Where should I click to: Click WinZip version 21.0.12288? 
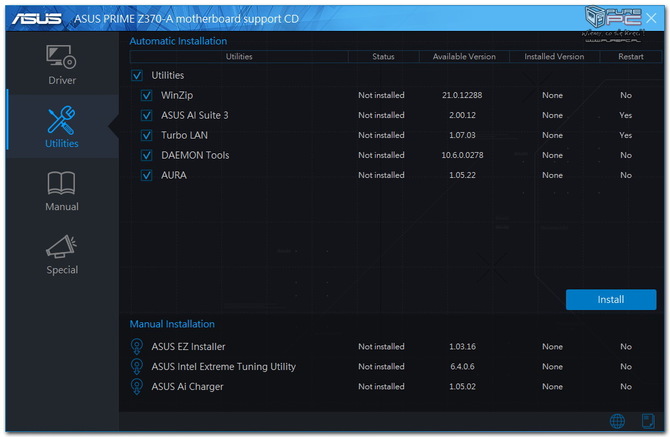(x=462, y=95)
